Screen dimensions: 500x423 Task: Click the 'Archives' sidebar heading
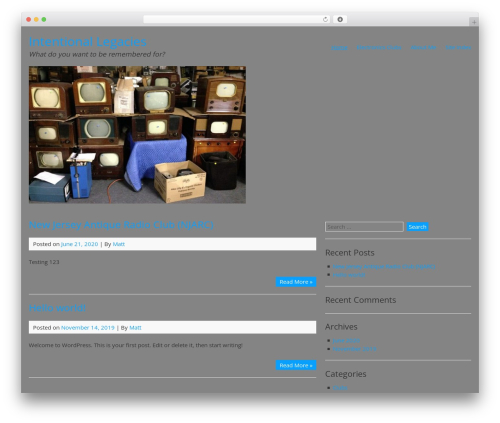341,327
